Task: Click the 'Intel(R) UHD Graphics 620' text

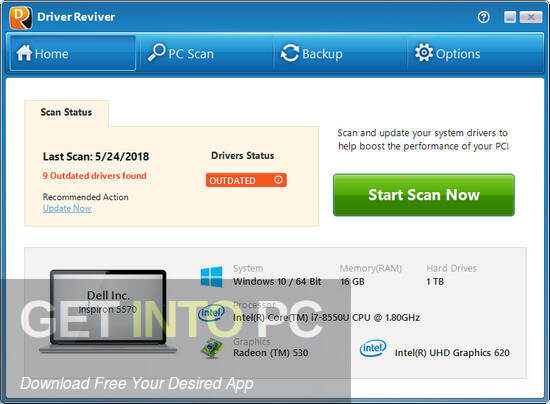Action: point(452,353)
